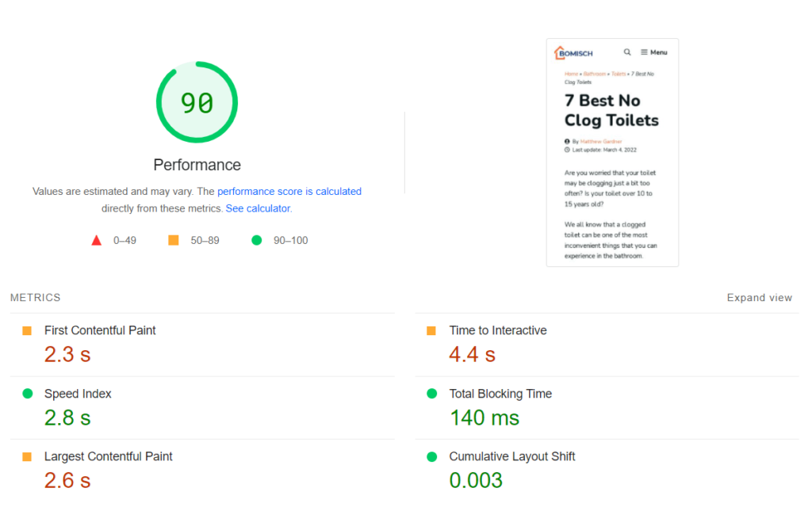Click the Matthew Gardner author link
This screenshot has width=812, height=511.
(601, 142)
